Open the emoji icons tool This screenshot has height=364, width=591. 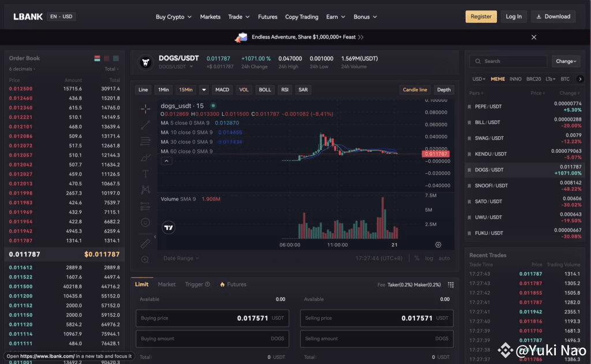pos(145,222)
